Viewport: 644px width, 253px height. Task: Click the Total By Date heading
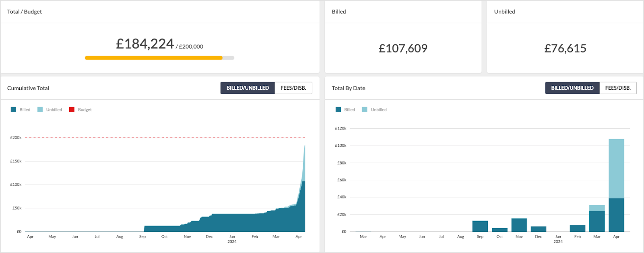click(x=349, y=88)
